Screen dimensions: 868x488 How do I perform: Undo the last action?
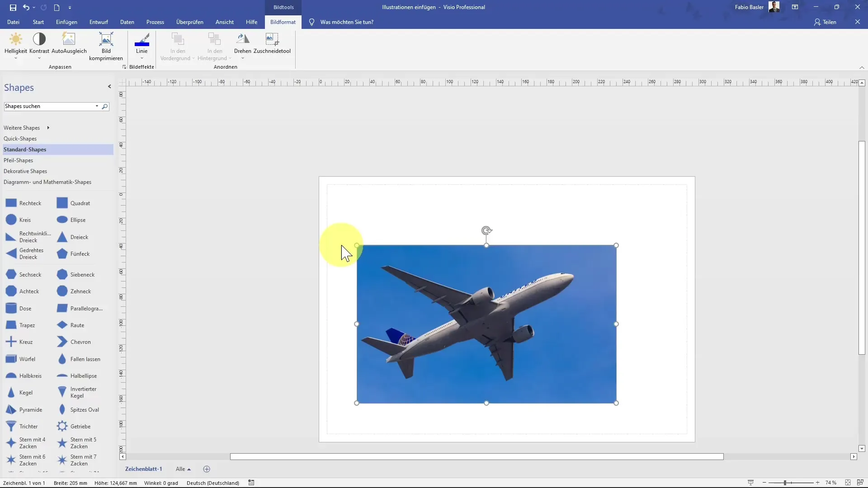coord(26,7)
